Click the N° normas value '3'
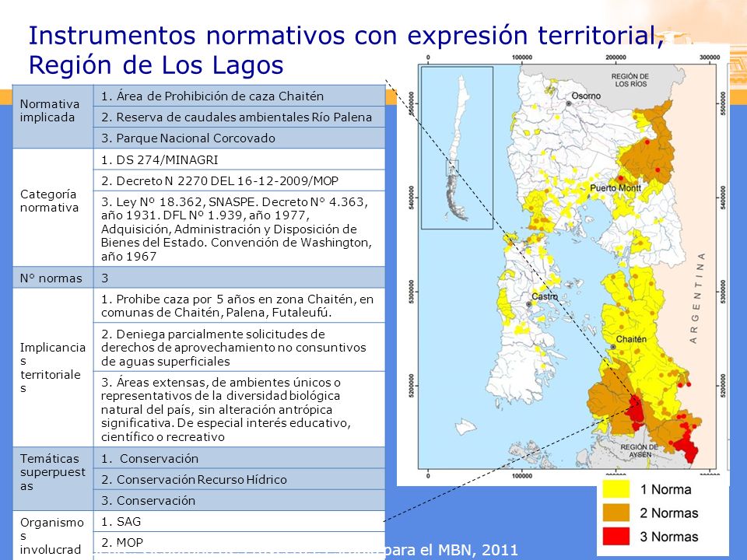The height and width of the screenshot is (560, 747). point(239,278)
